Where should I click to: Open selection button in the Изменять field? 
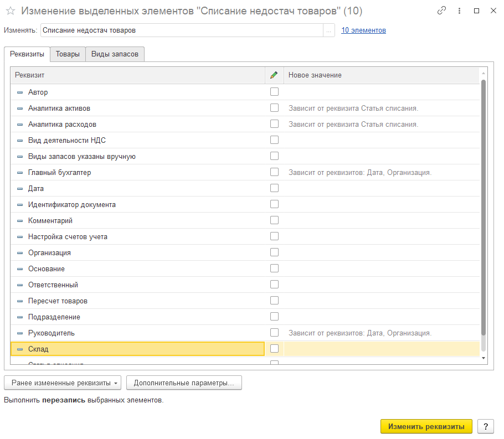point(330,30)
